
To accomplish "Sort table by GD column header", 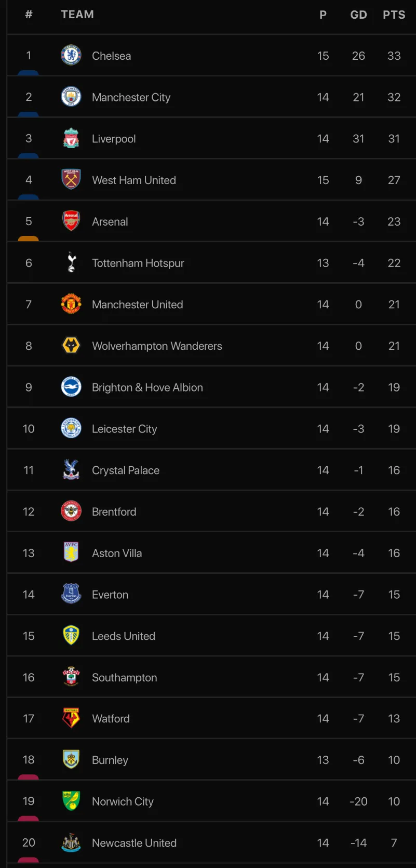I will coord(358,15).
